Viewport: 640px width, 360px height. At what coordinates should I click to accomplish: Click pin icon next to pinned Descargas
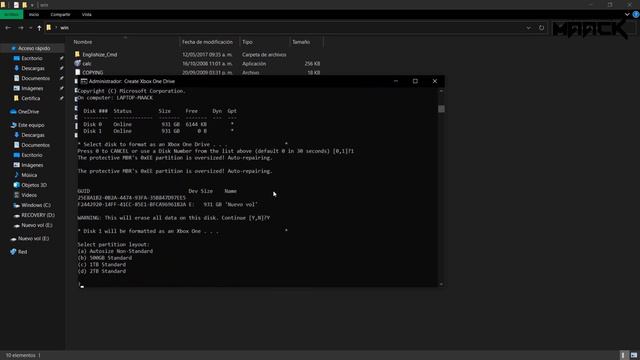61,68
